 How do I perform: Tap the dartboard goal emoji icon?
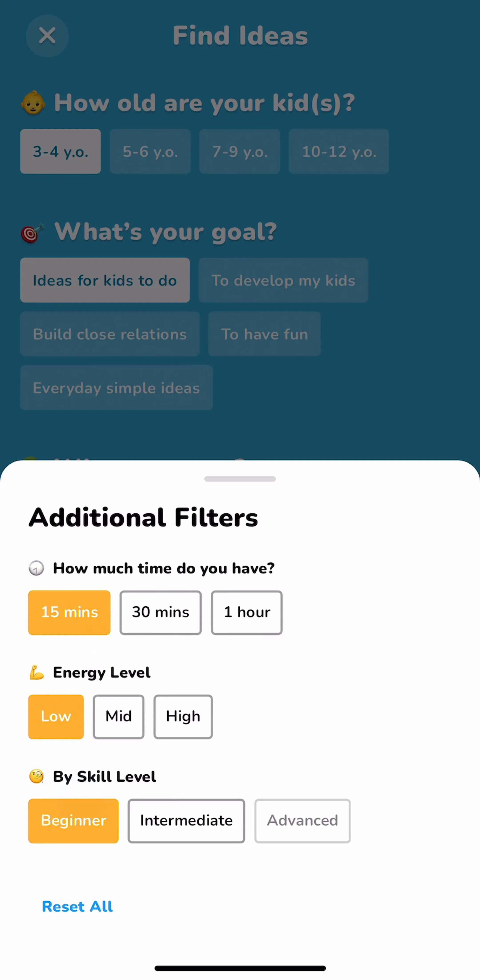[32, 233]
